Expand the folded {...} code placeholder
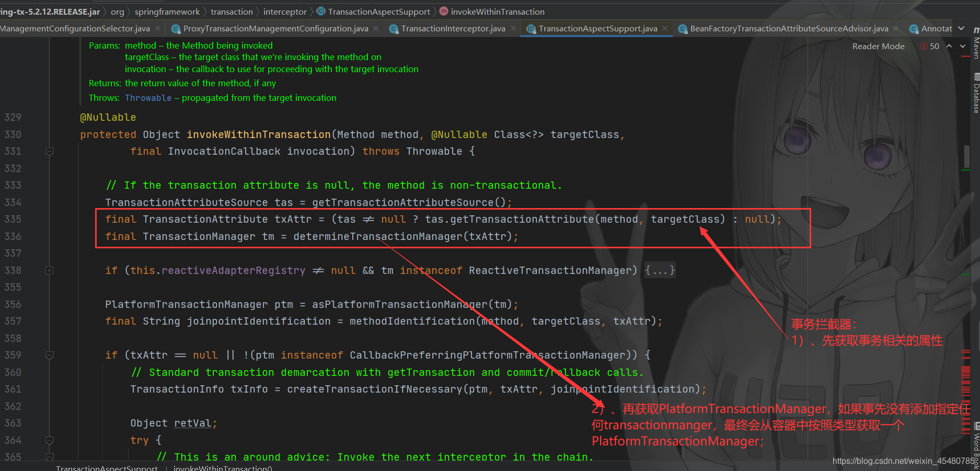980x471 pixels. coord(660,271)
